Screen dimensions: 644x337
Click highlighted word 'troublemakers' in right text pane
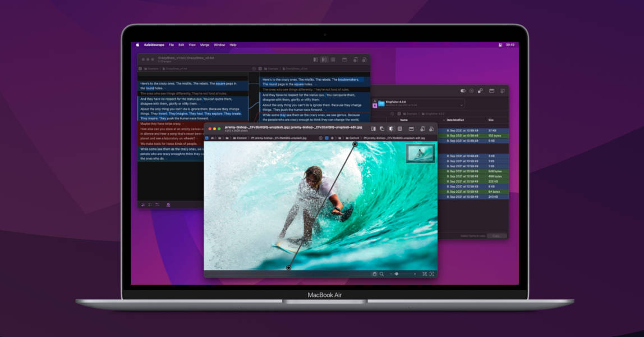(348, 80)
